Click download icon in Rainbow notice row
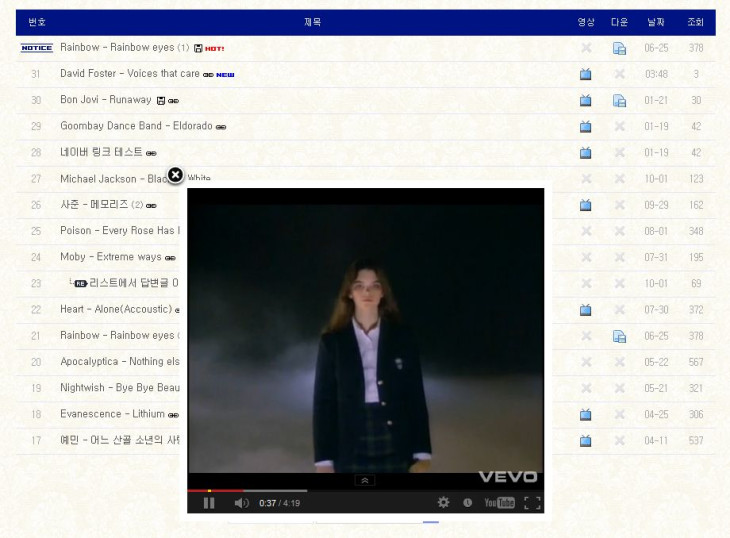 pyautogui.click(x=619, y=48)
